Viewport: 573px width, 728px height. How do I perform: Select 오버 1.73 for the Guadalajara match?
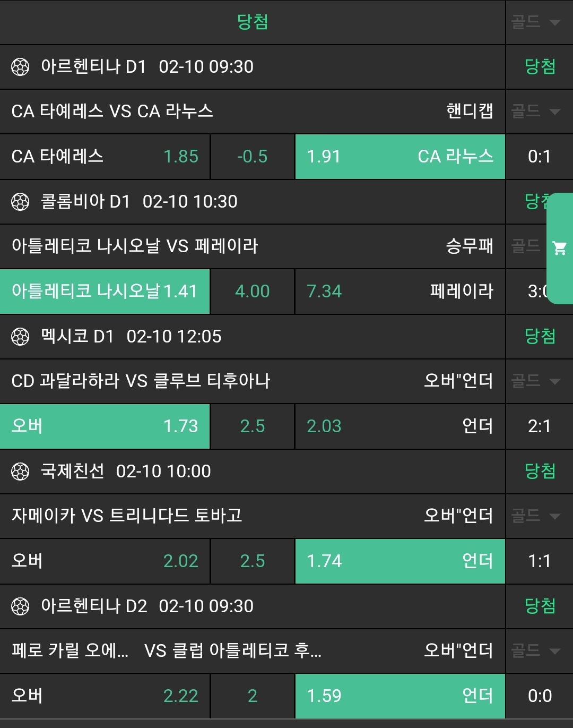[x=105, y=426]
